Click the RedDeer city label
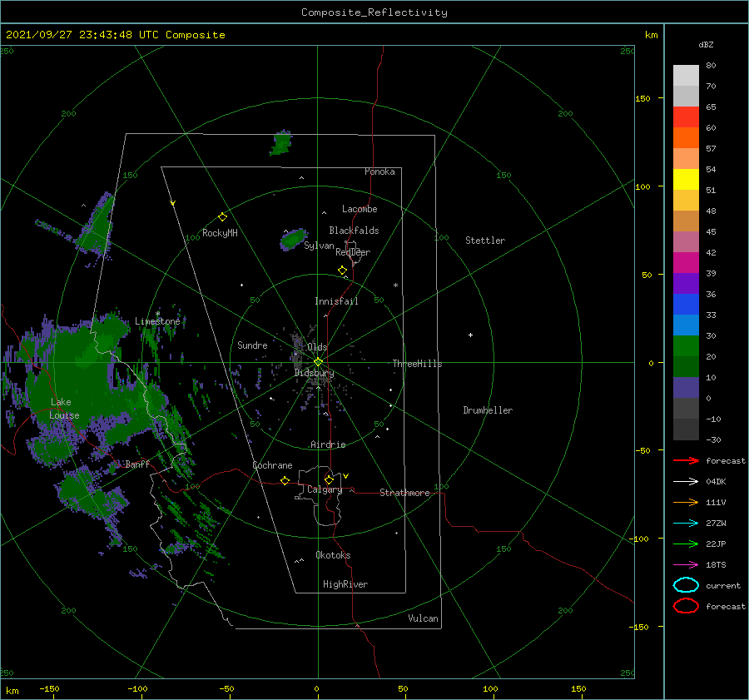749x700 pixels. [353, 252]
